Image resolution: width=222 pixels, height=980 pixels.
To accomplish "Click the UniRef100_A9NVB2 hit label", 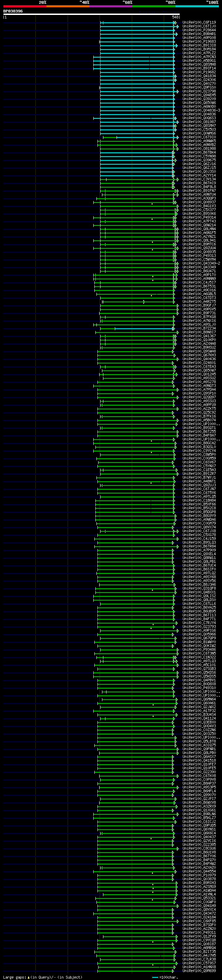I will coord(199,145).
